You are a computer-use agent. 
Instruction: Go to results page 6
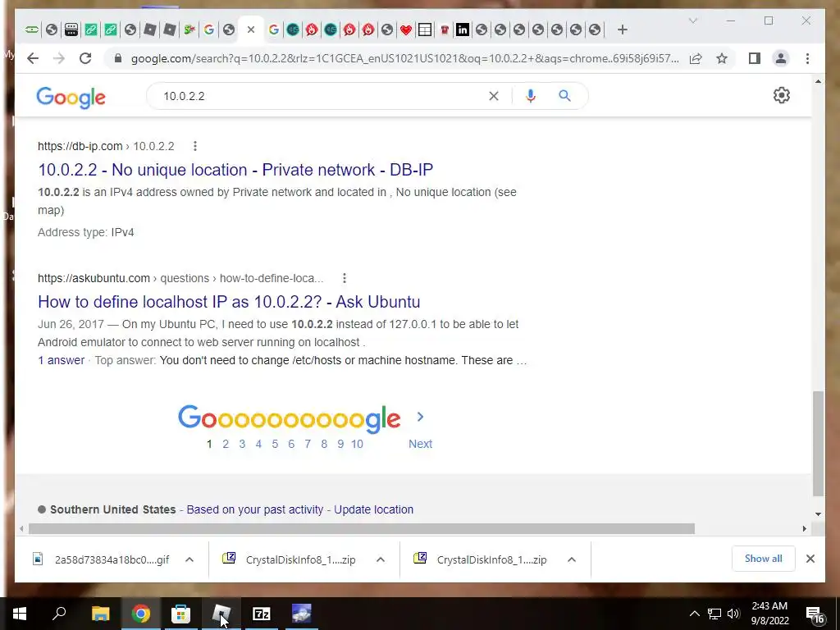[x=291, y=444]
